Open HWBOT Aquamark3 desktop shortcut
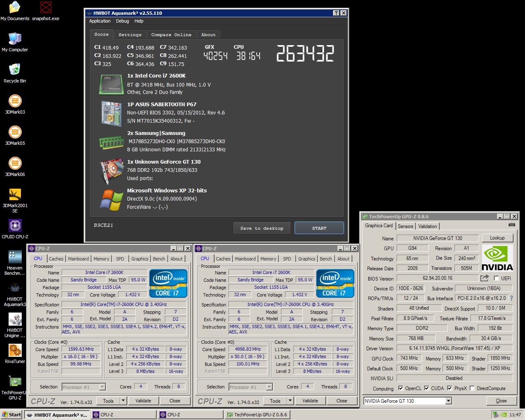Screen dimensions: 525x420 click(x=15, y=294)
